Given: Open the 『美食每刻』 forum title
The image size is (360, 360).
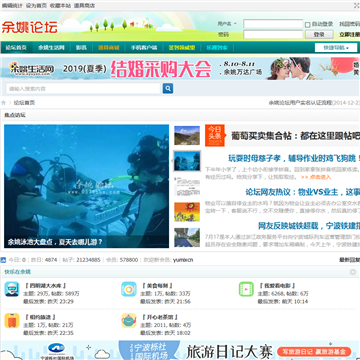Looking at the screenshot, I should (x=158, y=286).
